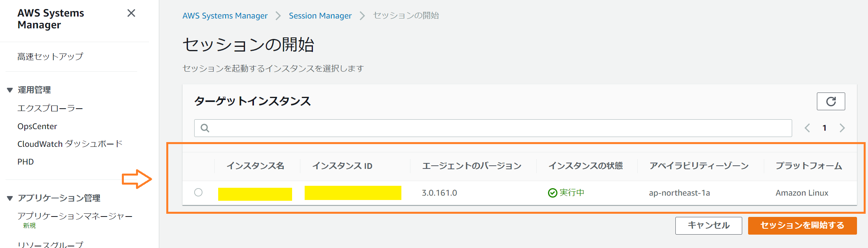868x248 pixels.
Task: Click the green running status check icon
Action: (x=553, y=192)
